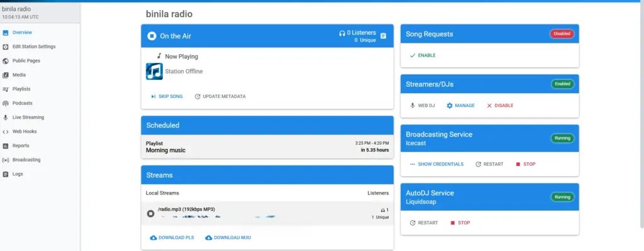Restart the Icecast Broadcasting Service
The width and height of the screenshot is (644, 251).
pyautogui.click(x=489, y=164)
